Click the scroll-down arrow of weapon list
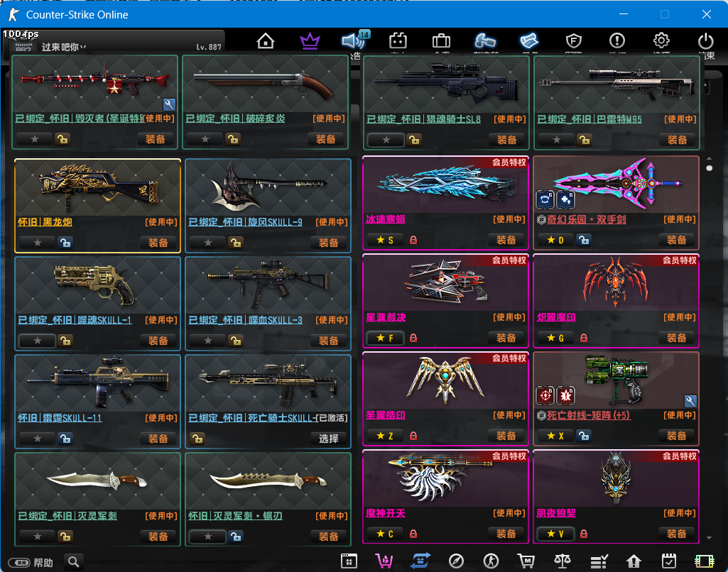The image size is (728, 572). [x=709, y=538]
